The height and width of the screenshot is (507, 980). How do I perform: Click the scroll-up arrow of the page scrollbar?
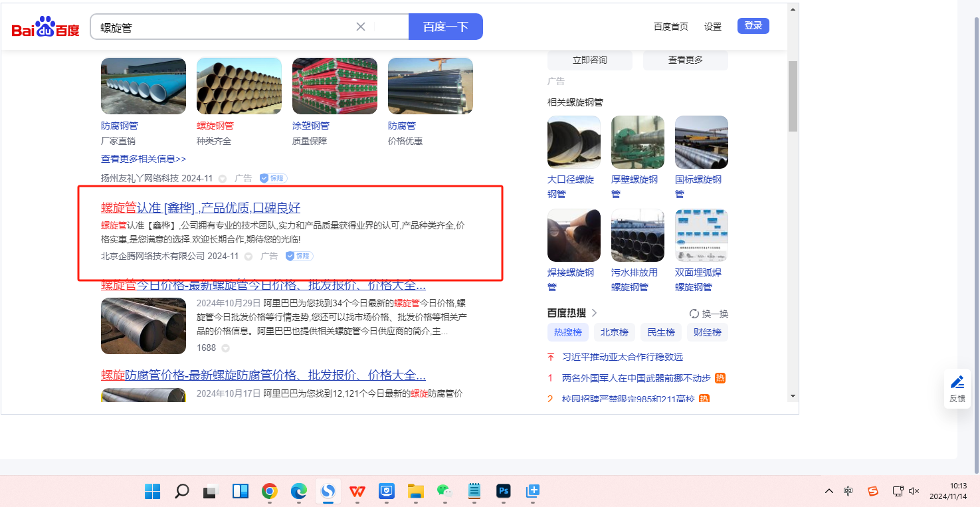click(x=793, y=9)
